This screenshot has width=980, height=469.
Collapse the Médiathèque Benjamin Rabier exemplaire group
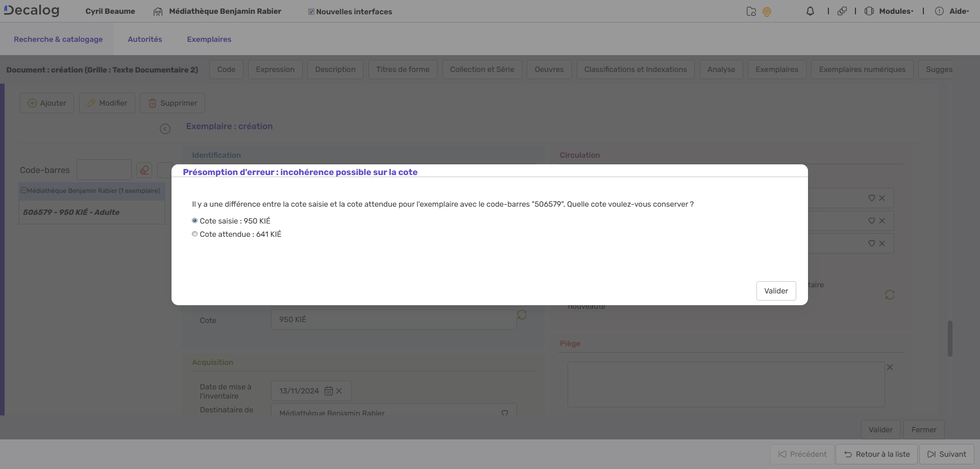click(x=23, y=190)
